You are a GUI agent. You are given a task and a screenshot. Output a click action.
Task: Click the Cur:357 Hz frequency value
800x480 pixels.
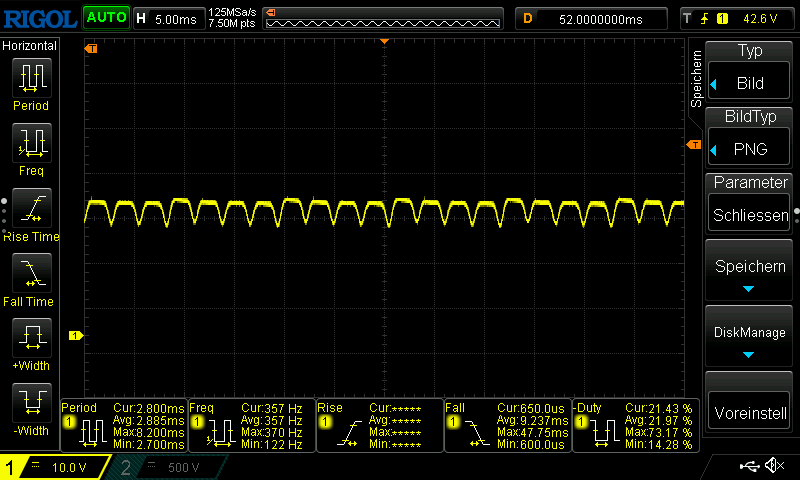pos(271,409)
